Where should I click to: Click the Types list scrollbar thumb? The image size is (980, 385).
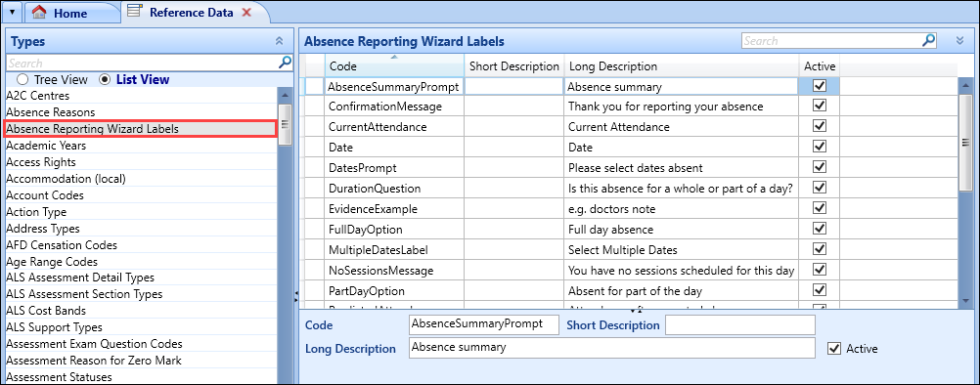[x=285, y=125]
